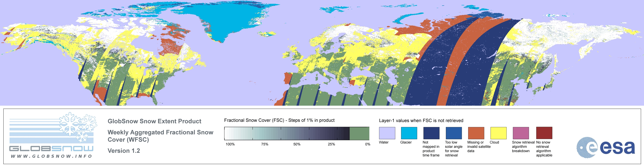Click 'Layer-1 values when FSC is not retrieved'
Image resolution: width=644 pixels, height=167 pixels.
(421, 120)
